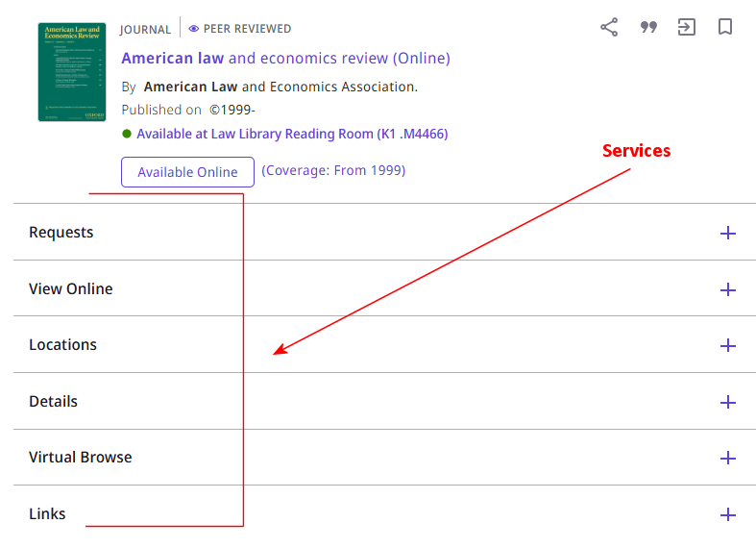The height and width of the screenshot is (548, 756).
Task: Open American law and economics review title
Action: [285, 59]
